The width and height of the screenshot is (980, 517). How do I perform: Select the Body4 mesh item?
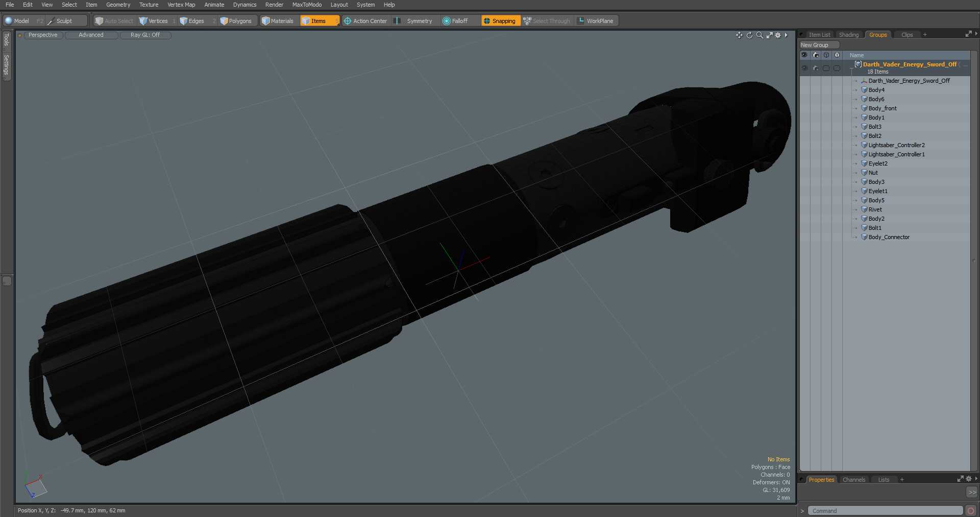876,90
